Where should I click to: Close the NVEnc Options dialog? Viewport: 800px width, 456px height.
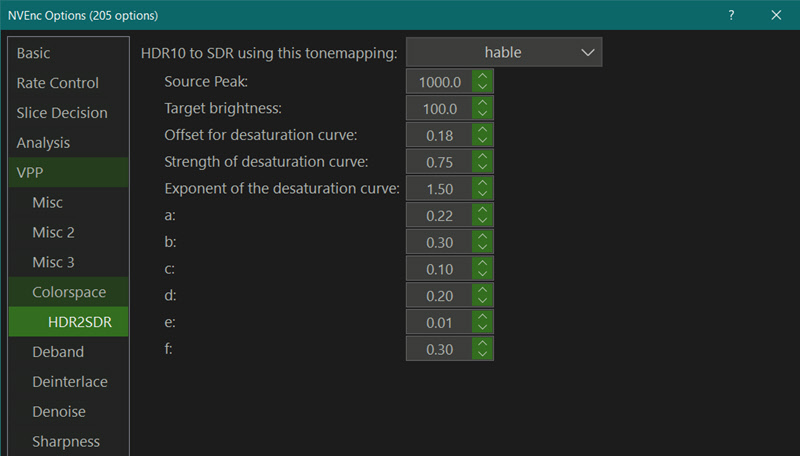coord(776,15)
